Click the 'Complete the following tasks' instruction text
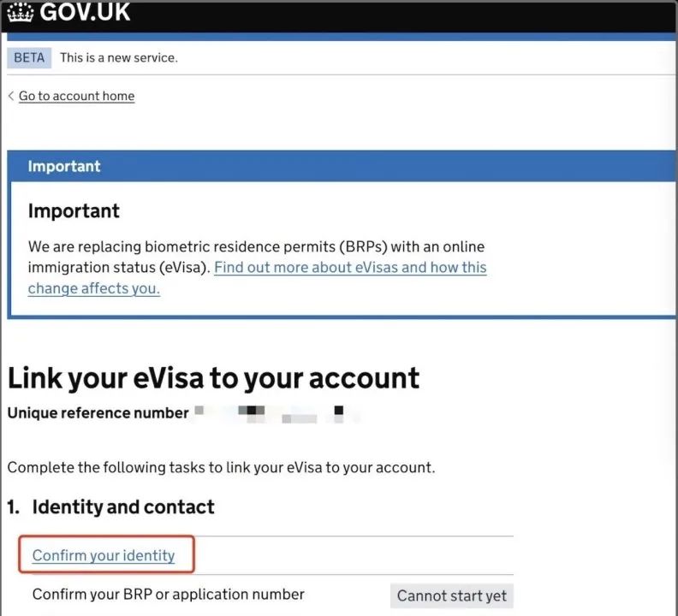This screenshot has width=678, height=616. [x=222, y=467]
